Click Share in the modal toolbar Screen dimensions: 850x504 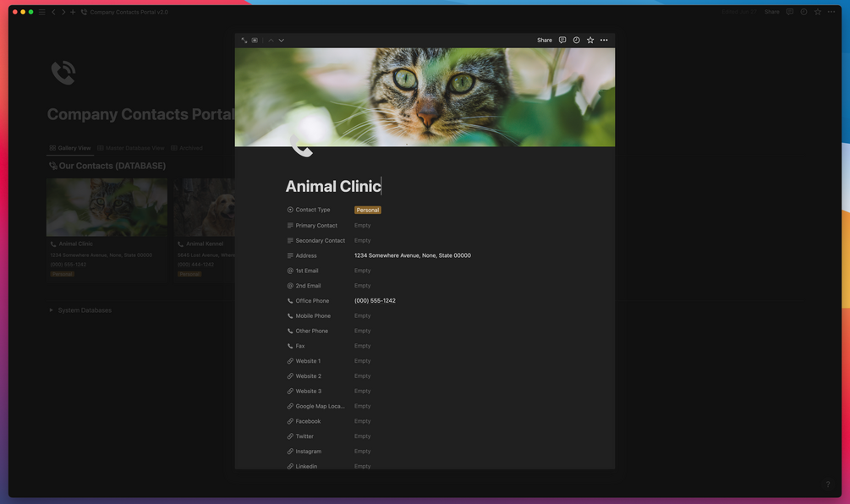[545, 40]
